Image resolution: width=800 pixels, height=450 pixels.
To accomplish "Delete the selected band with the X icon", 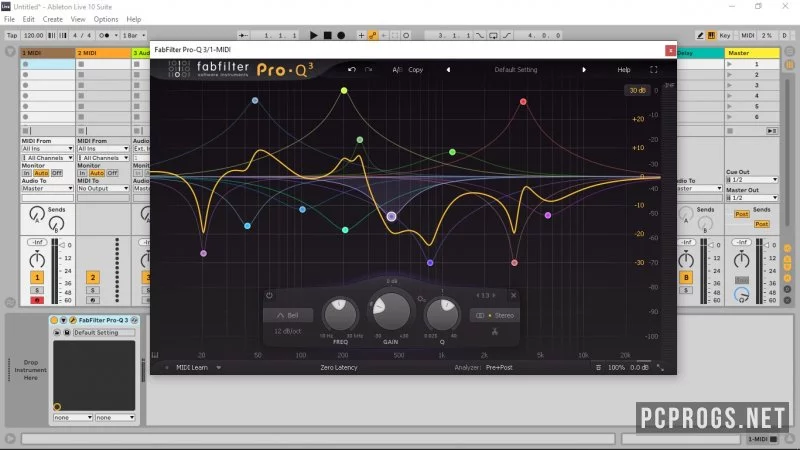I will coord(513,295).
